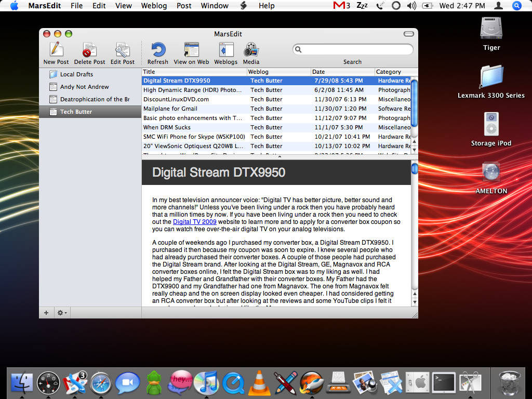Click the preview pane scroll down arrow

click(414, 302)
